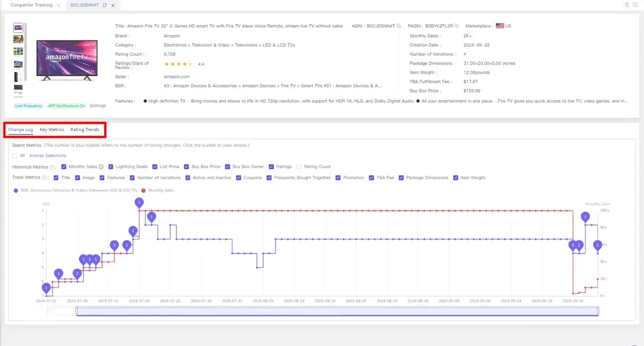Check the Rating Count checkbox

(x=299, y=167)
